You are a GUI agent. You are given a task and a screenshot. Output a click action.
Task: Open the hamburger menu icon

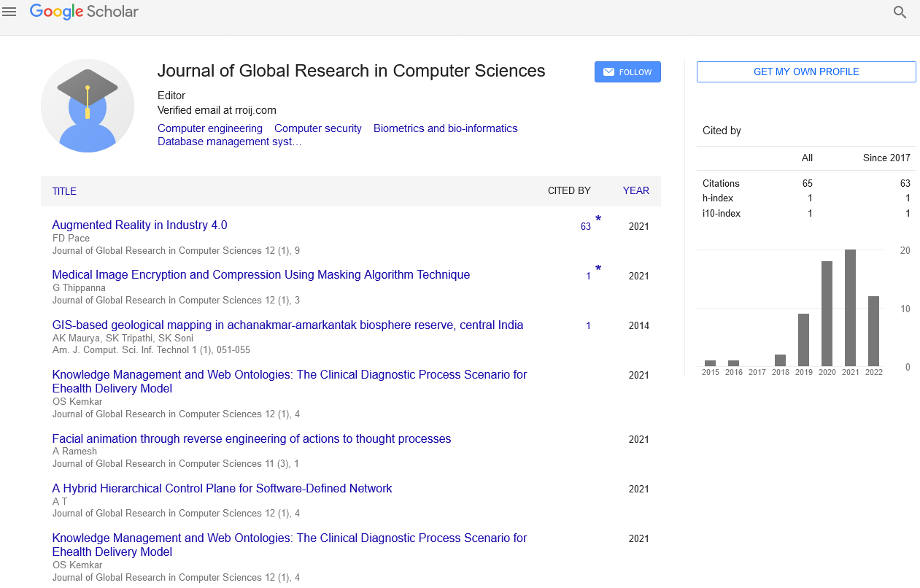[x=9, y=12]
